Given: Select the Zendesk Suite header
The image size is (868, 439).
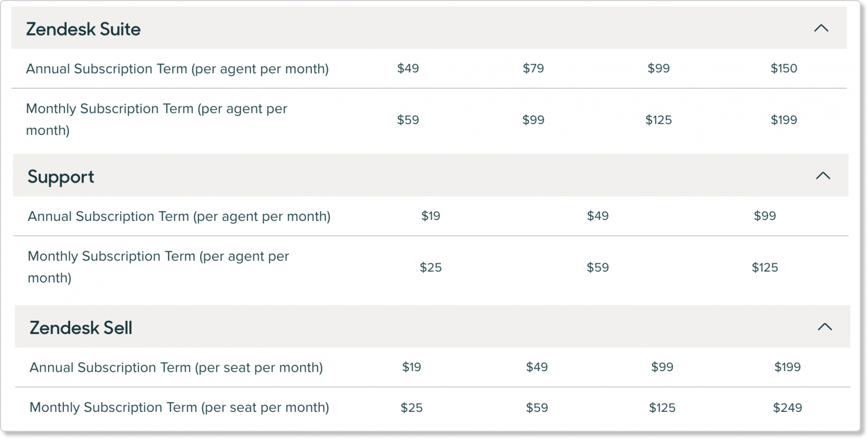Looking at the screenshot, I should coord(84,29).
